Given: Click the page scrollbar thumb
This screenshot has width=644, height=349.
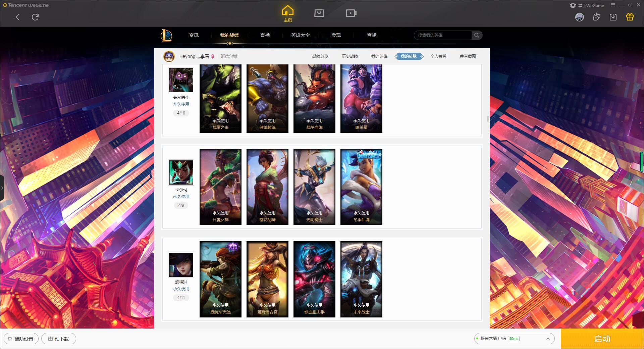Looking at the screenshot, I should point(488,119).
